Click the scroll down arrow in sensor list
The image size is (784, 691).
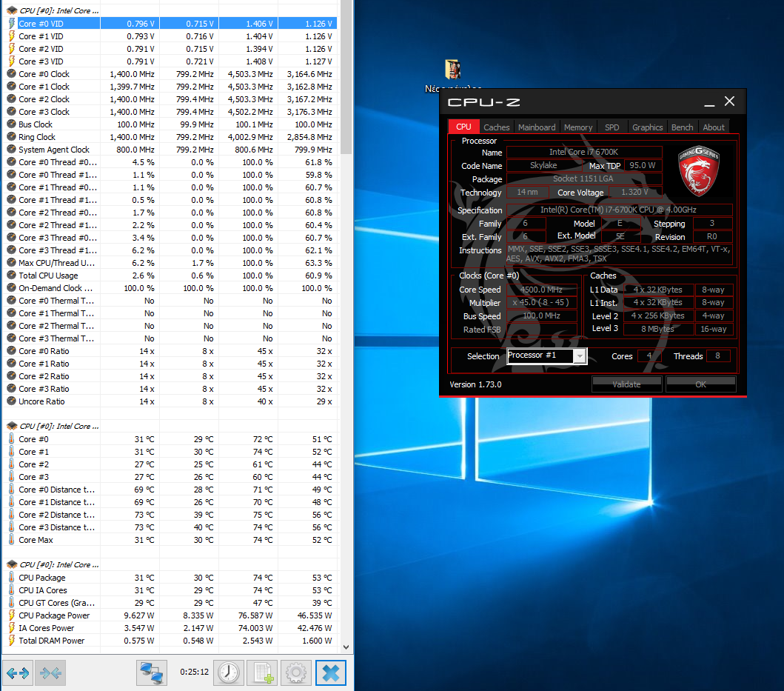pyautogui.click(x=346, y=647)
